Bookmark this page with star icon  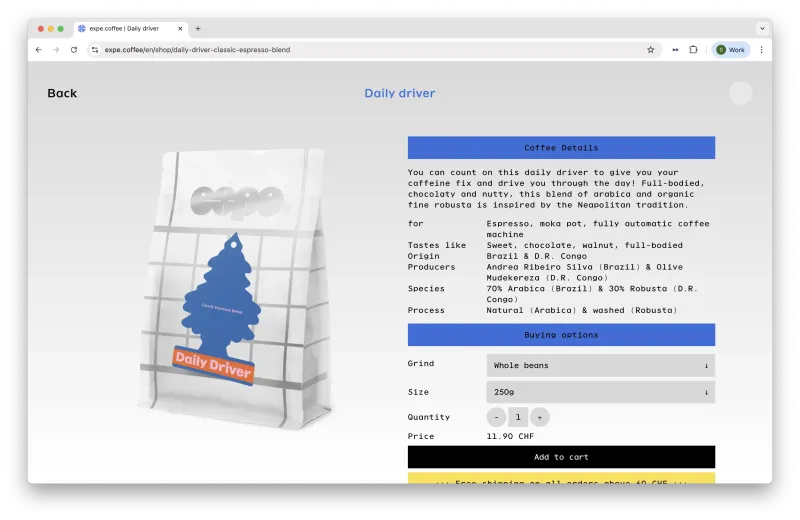tap(651, 49)
